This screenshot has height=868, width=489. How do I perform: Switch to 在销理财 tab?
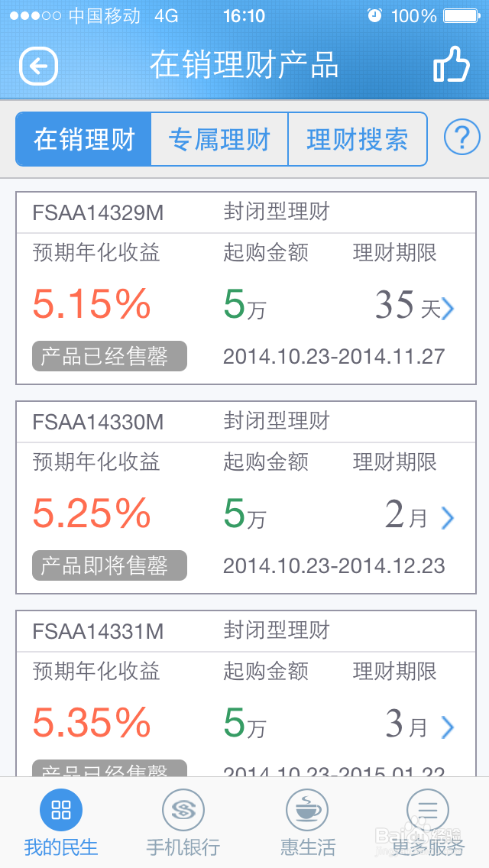click(x=83, y=139)
